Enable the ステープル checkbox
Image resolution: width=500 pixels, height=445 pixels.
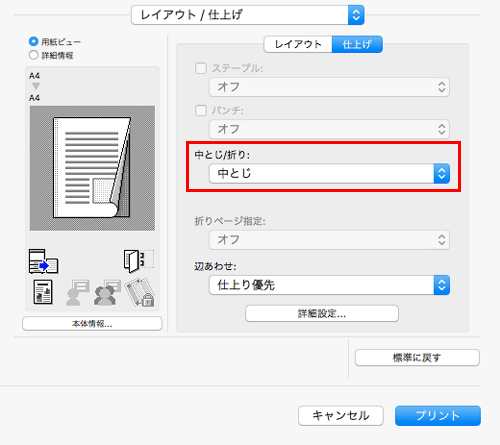click(x=201, y=68)
